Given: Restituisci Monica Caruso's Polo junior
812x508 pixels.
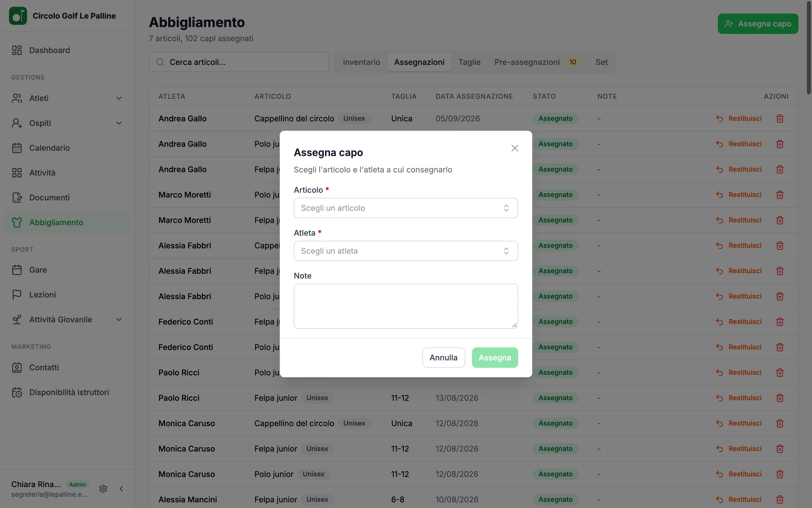Looking at the screenshot, I should click(739, 474).
